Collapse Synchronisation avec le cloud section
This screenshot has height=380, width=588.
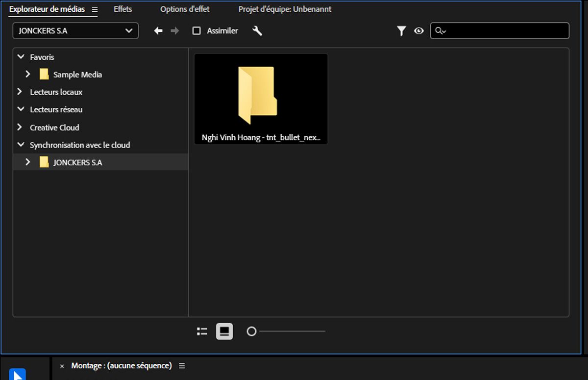[x=21, y=145]
